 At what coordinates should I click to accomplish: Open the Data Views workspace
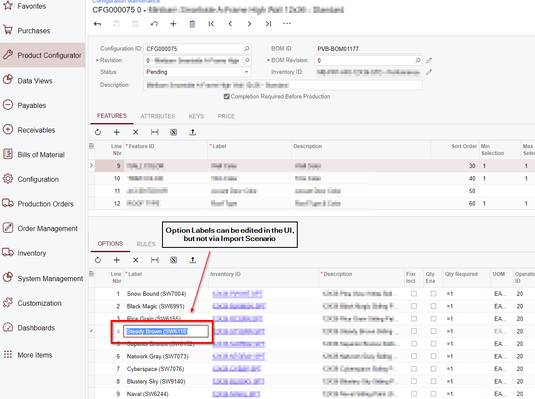click(x=27, y=81)
